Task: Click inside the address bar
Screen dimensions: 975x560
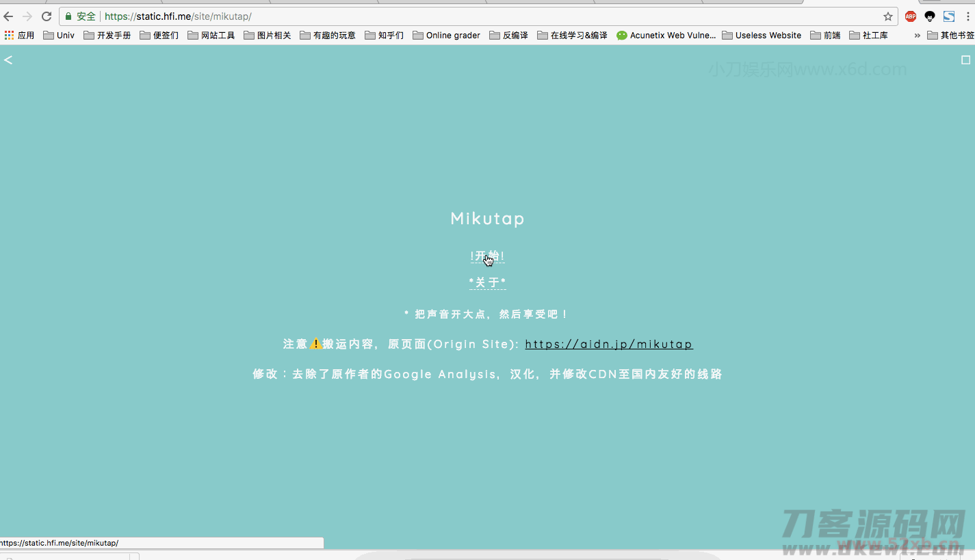Action: tap(411, 16)
